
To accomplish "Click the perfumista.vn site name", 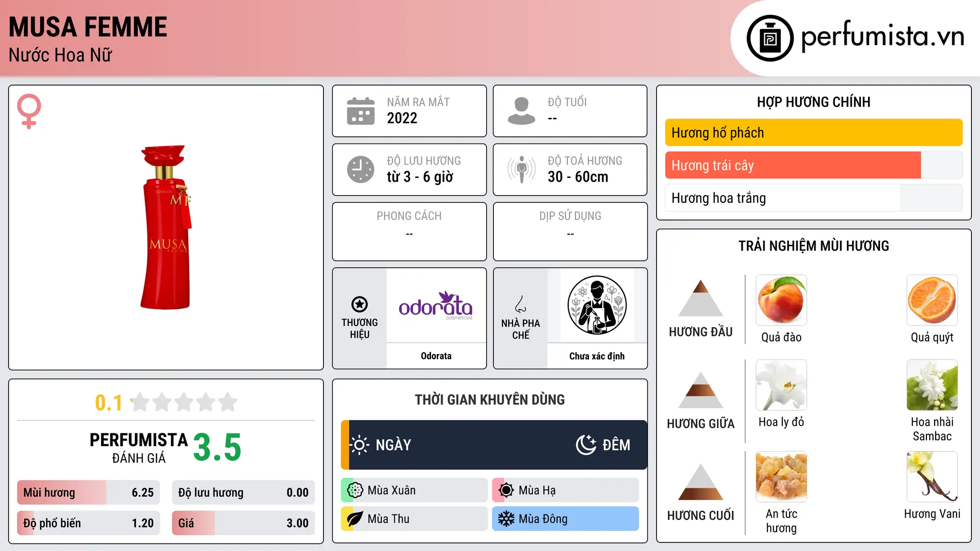I will [883, 37].
